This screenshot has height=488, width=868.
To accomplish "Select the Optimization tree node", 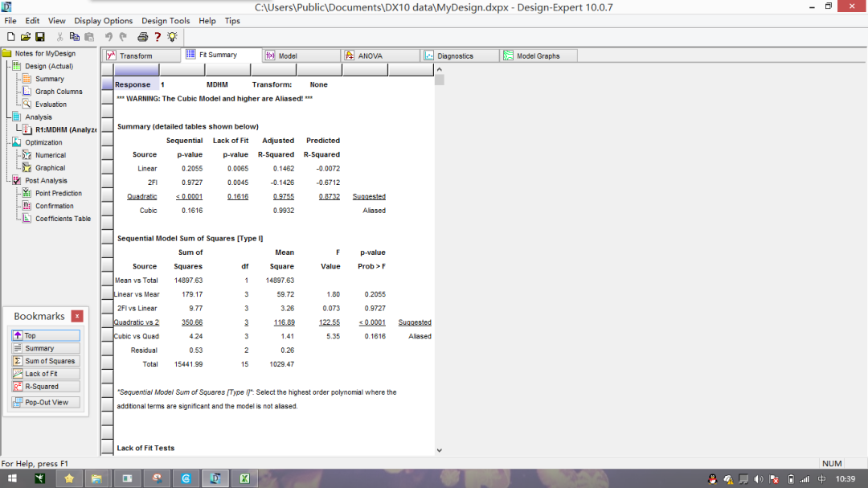I will pos(43,142).
